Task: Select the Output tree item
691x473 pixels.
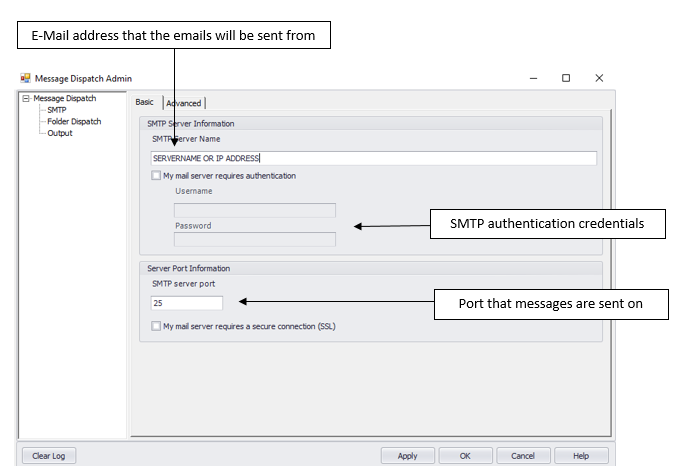Action: pos(60,133)
